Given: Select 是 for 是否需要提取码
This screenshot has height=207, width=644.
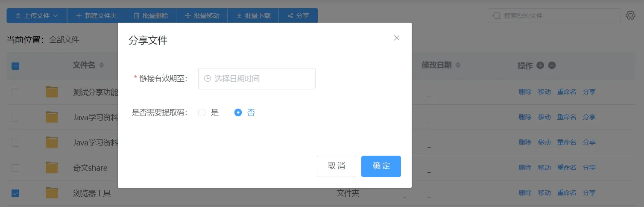Looking at the screenshot, I should pos(208,113).
